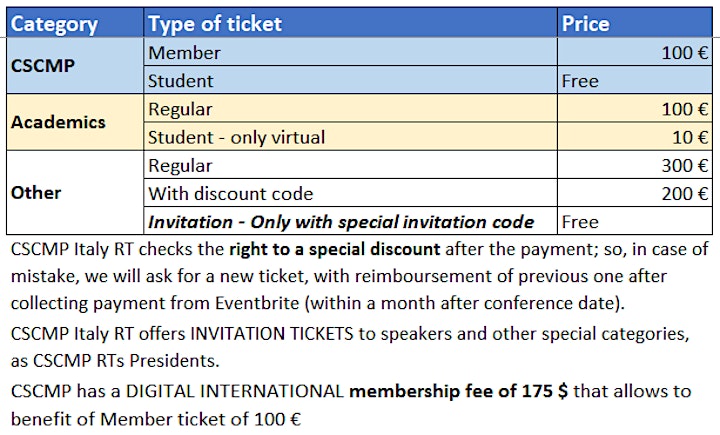This screenshot has width=720, height=435.
Task: Click bold membership fee of 175 $
Action: click(458, 391)
